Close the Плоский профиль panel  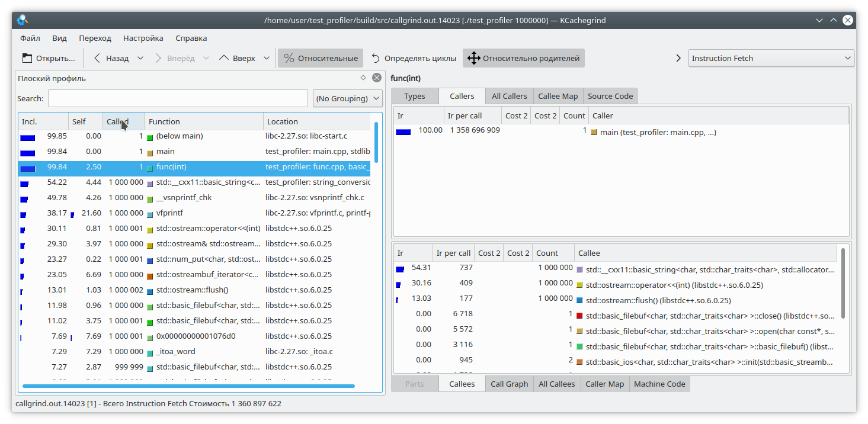pyautogui.click(x=377, y=78)
